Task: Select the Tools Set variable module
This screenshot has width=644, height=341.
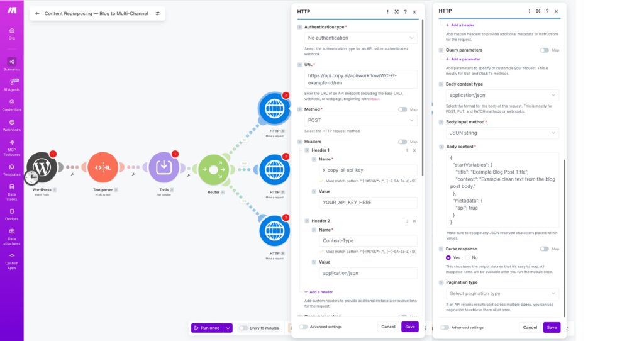Action: click(164, 167)
